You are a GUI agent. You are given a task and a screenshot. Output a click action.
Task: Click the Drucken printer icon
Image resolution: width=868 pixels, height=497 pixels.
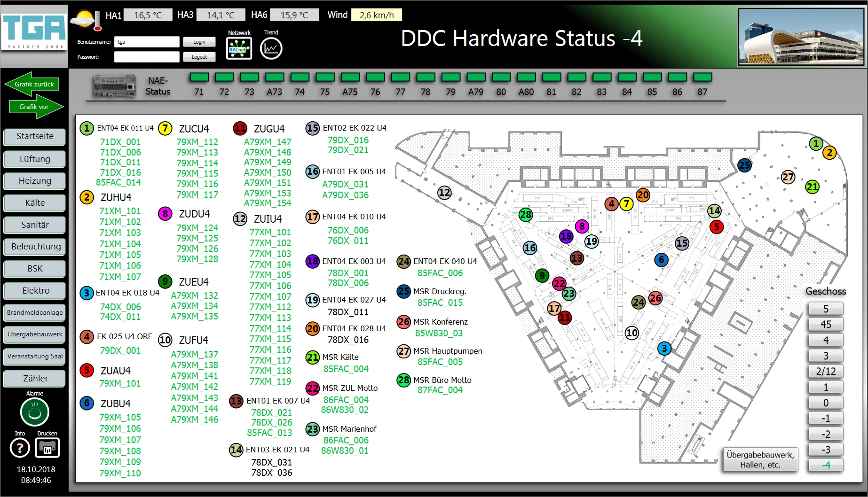[47, 448]
